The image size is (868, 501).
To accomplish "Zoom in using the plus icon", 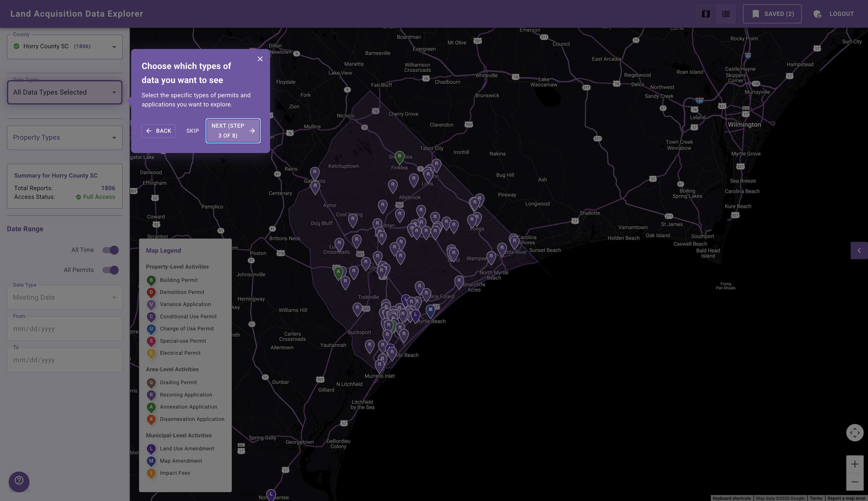I will point(855,464).
